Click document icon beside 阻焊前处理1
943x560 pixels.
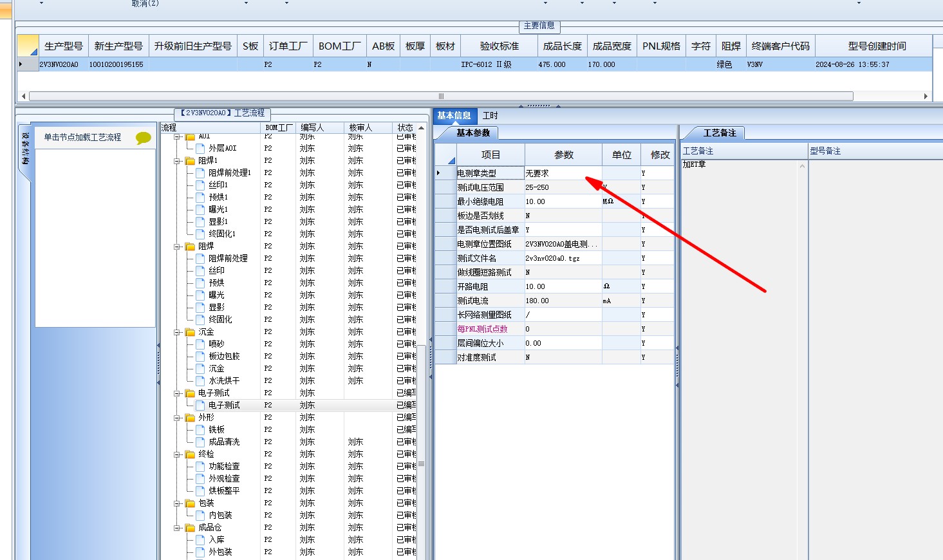[200, 173]
